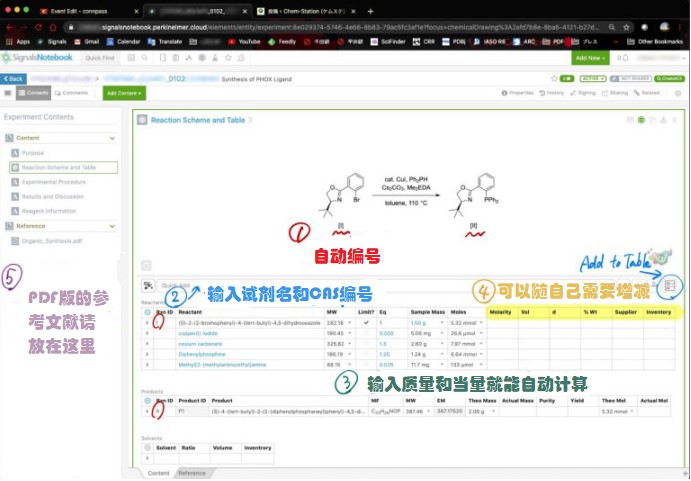Click the green circle icon in section header
The height and width of the screenshot is (481, 691).
point(641,120)
